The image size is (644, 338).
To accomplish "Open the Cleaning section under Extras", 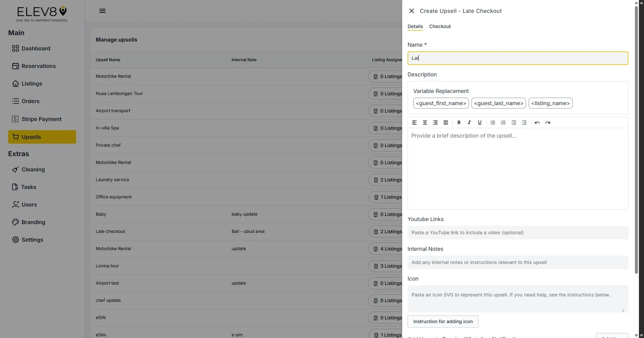I will 33,169.
